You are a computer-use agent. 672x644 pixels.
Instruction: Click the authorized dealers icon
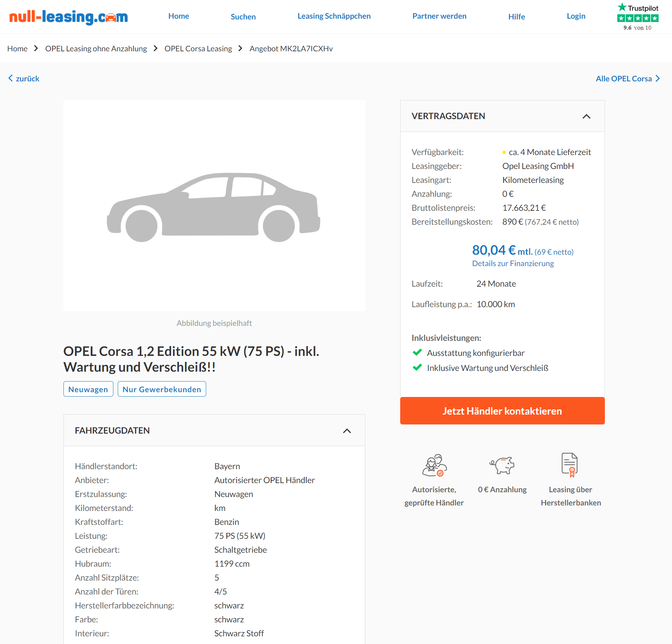434,465
